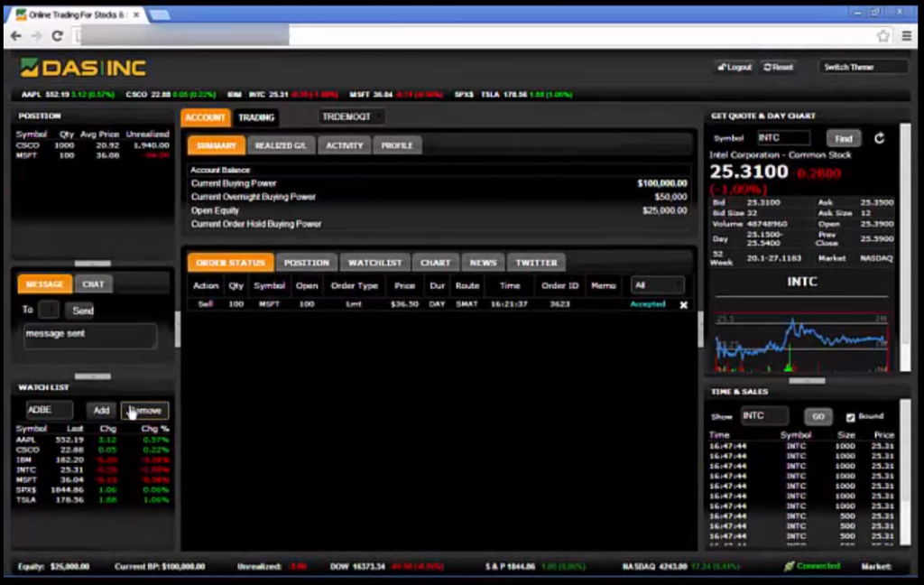924x585 pixels.
Task: Switch to the Chat tab
Action: (93, 284)
